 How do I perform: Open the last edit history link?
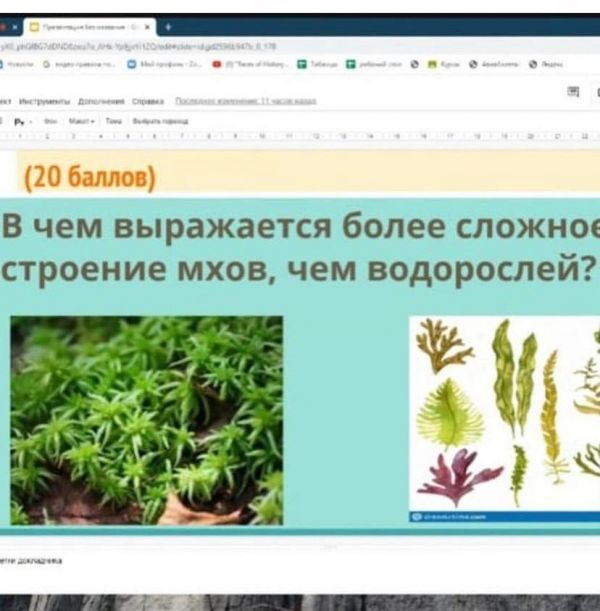click(x=245, y=101)
